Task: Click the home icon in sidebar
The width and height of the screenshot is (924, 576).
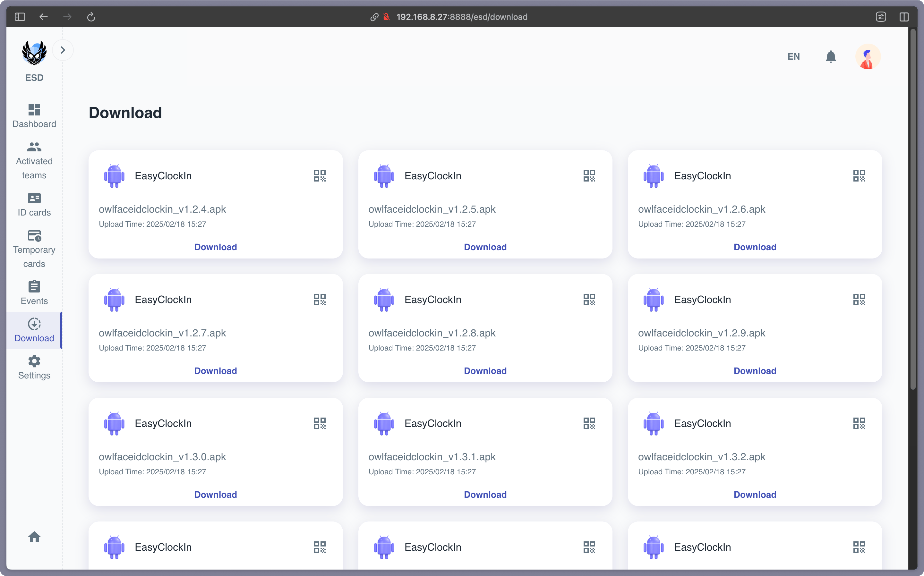Action: 34,537
